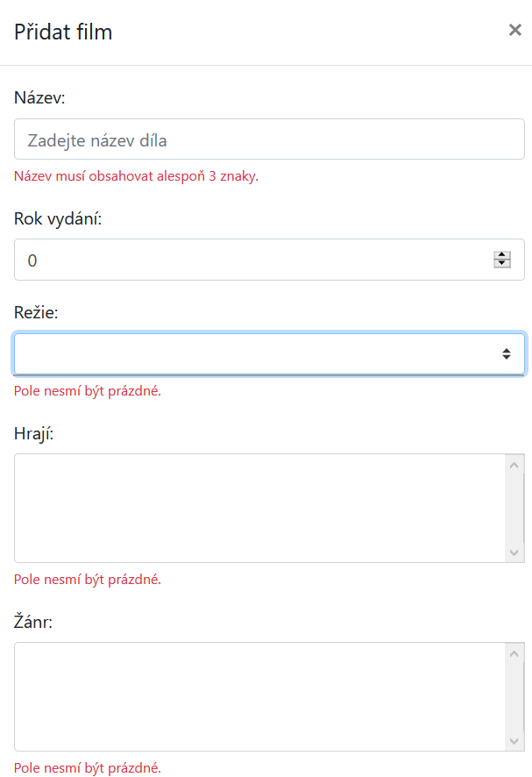Viewport: 532px width, 777px height.
Task: Click the "Žánr:" field label
Action: point(33,622)
